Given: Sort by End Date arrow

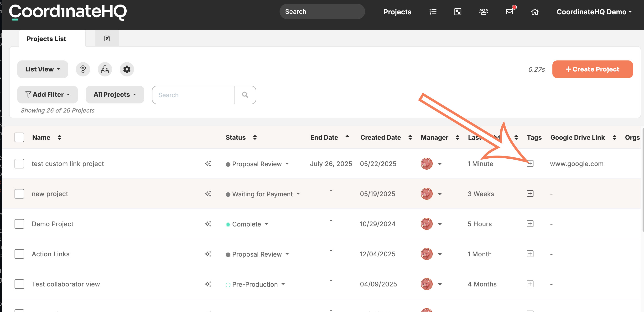Looking at the screenshot, I should 347,136.
